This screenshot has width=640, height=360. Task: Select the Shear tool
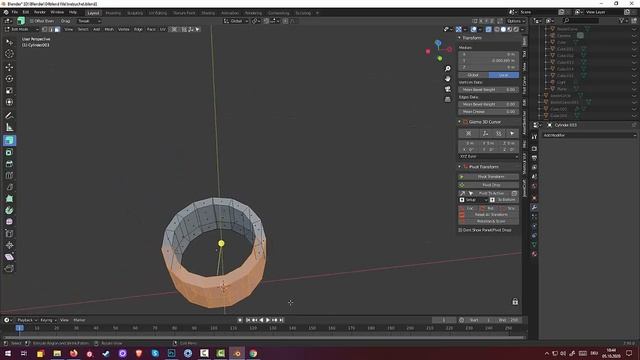pos(9,257)
